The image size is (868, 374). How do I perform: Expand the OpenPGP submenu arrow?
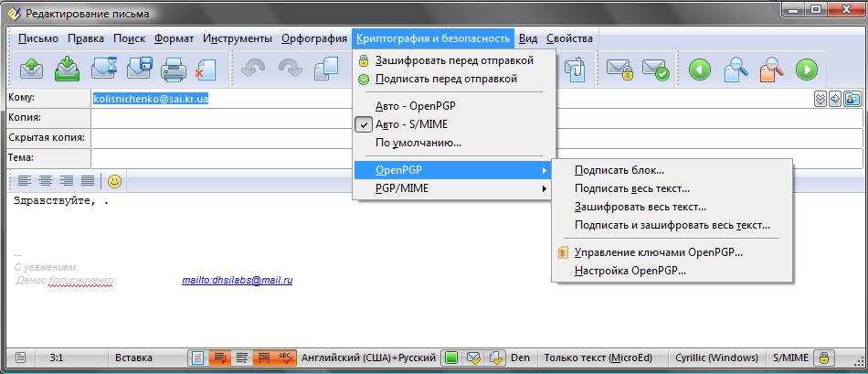pyautogui.click(x=545, y=170)
